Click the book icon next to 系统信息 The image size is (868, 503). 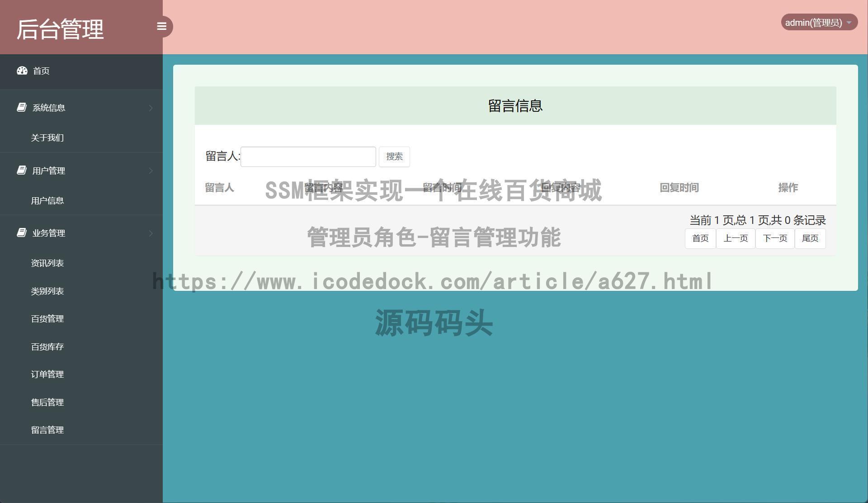[22, 107]
